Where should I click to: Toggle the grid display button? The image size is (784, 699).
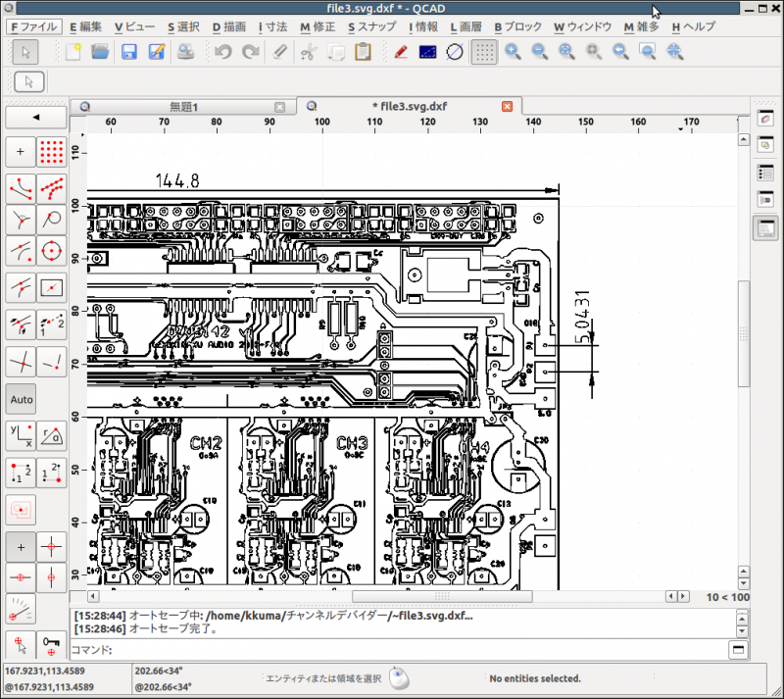click(x=483, y=52)
